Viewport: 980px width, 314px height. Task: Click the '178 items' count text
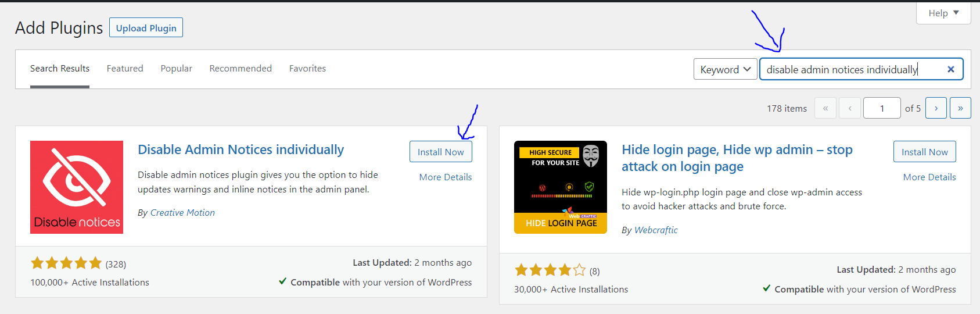(x=787, y=109)
